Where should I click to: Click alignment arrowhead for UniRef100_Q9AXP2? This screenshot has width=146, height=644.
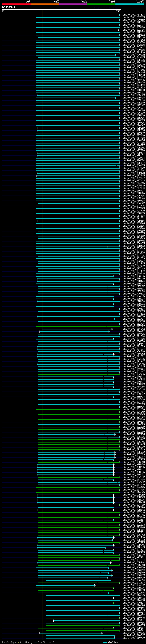[109, 331]
